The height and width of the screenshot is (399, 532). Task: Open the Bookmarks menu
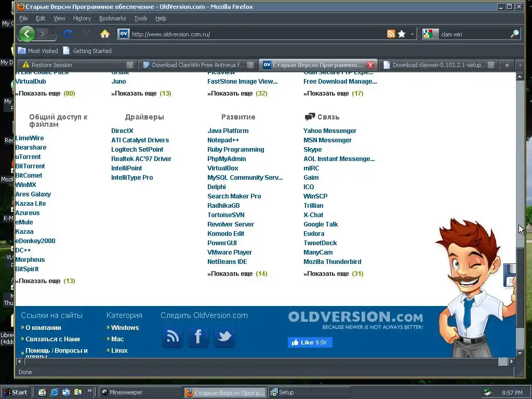tap(112, 18)
